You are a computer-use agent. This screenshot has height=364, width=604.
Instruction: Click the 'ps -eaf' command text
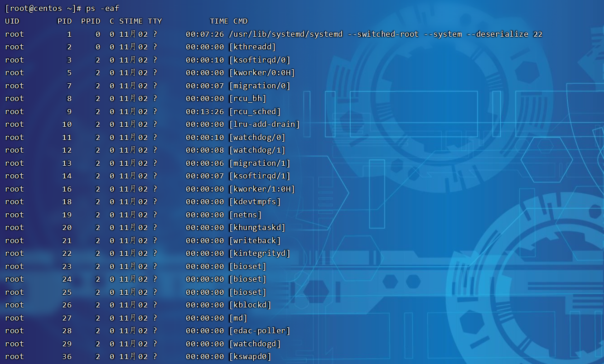coord(103,8)
